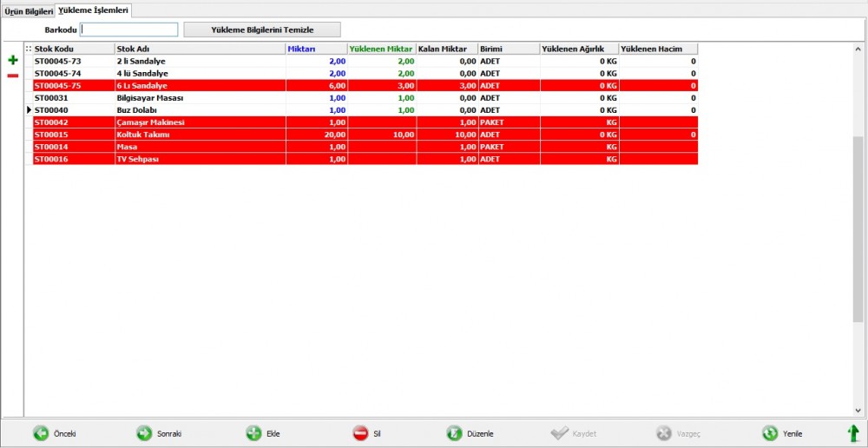This screenshot has height=448, width=868.
Task: Click the Birimi column header
Action: point(510,49)
